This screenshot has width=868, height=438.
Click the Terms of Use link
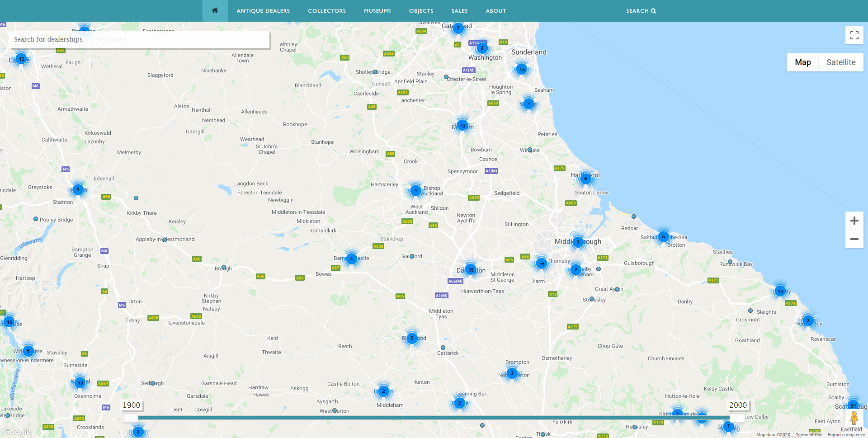(809, 435)
